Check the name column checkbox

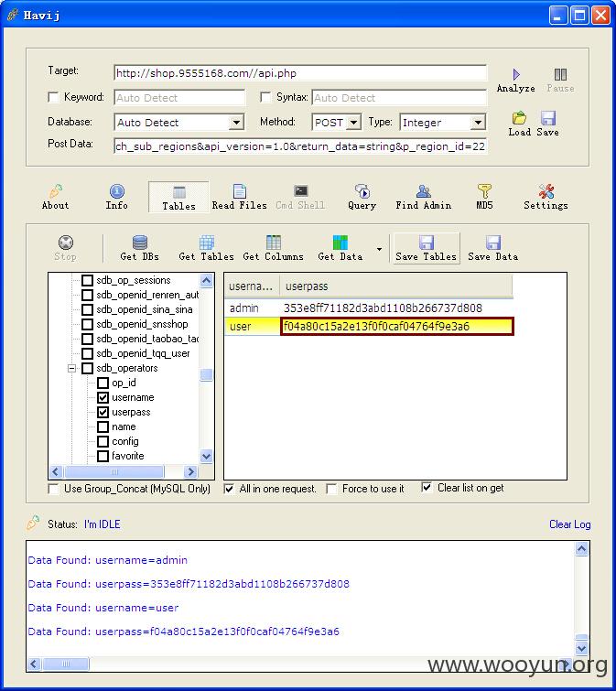(x=103, y=426)
